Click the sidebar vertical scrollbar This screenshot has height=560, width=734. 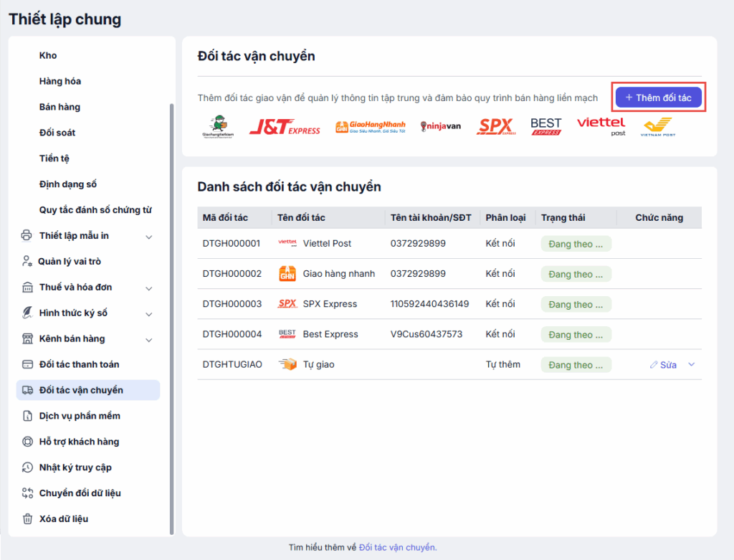[171, 315]
